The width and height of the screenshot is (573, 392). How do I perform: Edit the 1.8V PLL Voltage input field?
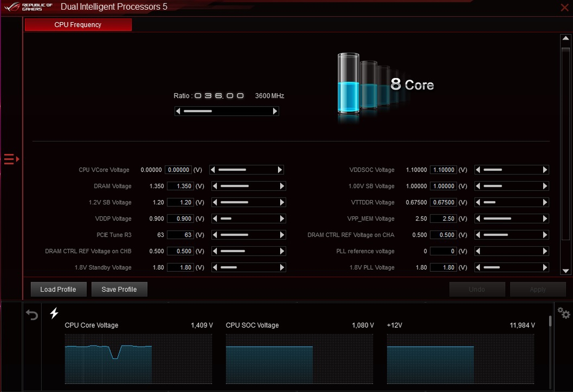(443, 268)
